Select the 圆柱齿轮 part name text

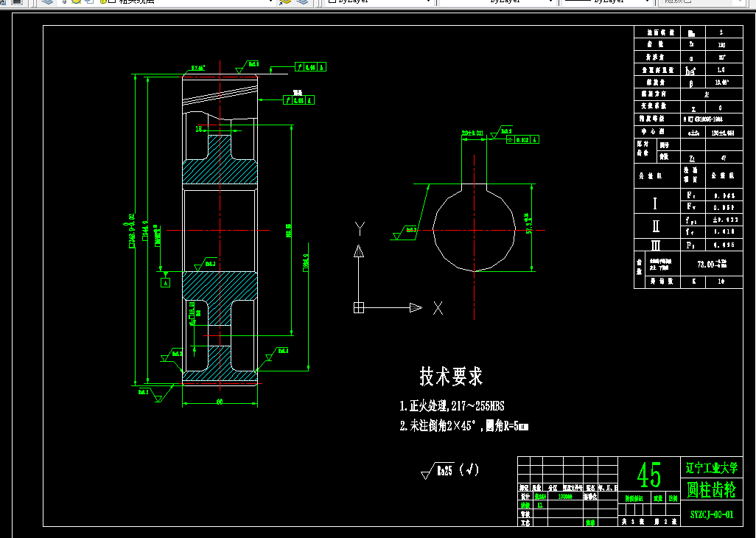[x=712, y=490]
